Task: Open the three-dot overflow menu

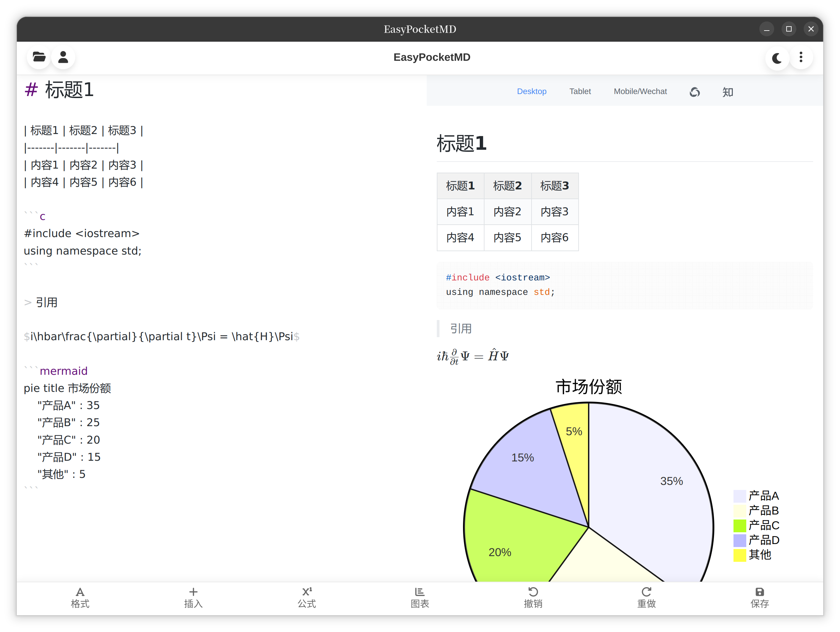Action: pyautogui.click(x=801, y=57)
